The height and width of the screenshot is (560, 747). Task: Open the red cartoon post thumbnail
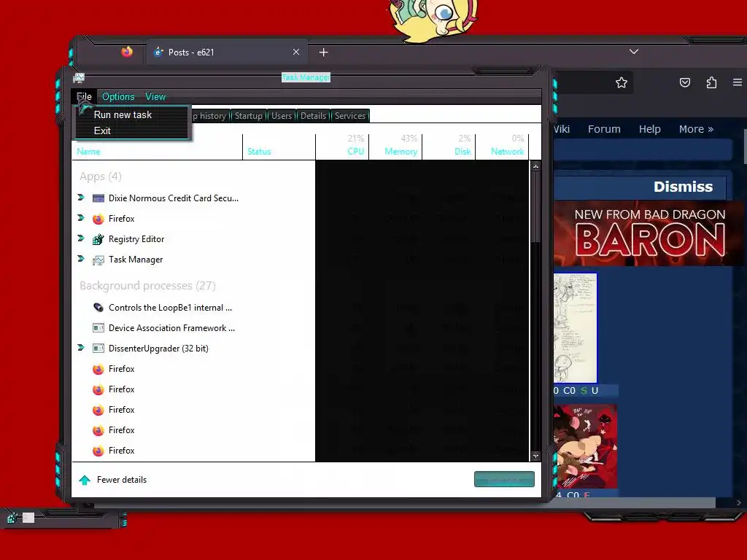[586, 447]
